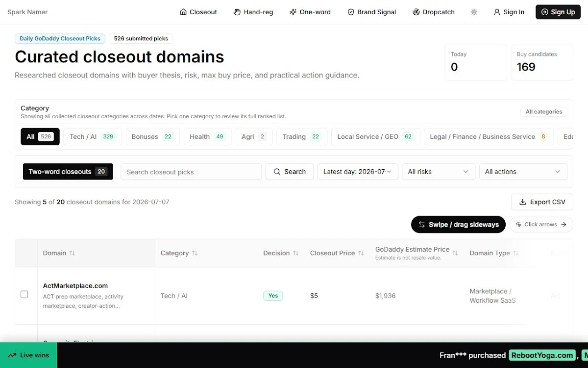The image size is (588, 368).
Task: Click the Marketplace / Workflow SaaS cell
Action: [492, 296]
